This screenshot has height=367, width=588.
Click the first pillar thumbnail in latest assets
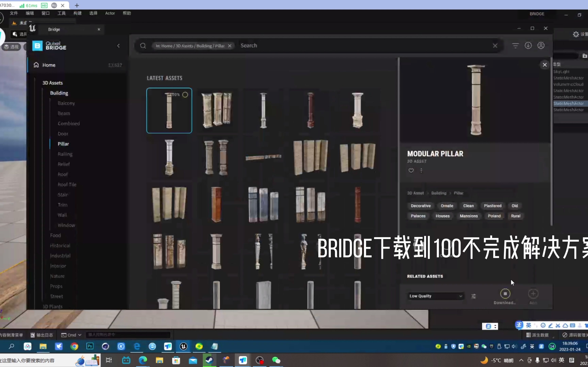click(169, 110)
